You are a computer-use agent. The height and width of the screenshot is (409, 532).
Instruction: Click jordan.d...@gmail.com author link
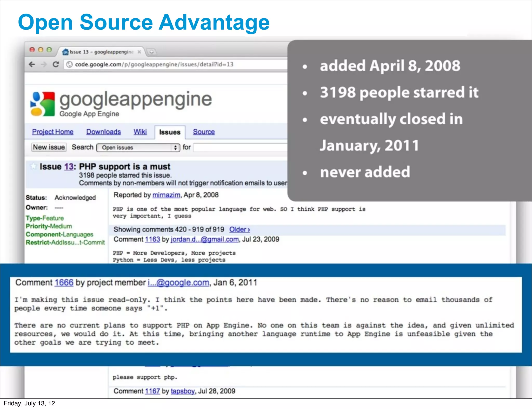click(205, 239)
